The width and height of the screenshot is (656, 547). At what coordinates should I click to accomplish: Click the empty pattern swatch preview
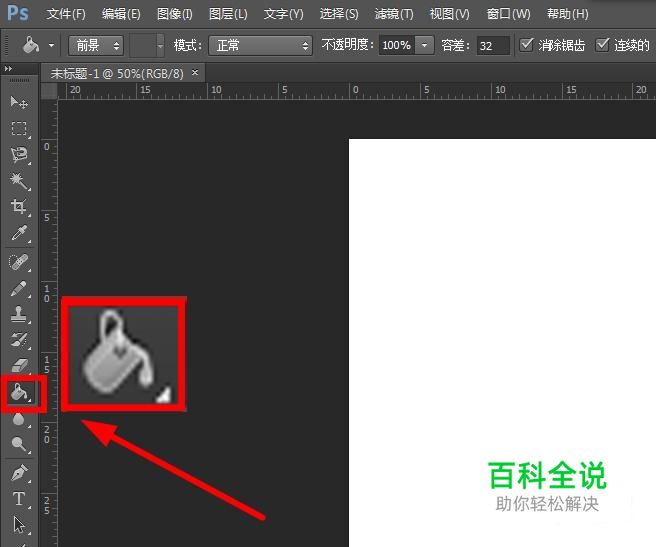point(143,45)
